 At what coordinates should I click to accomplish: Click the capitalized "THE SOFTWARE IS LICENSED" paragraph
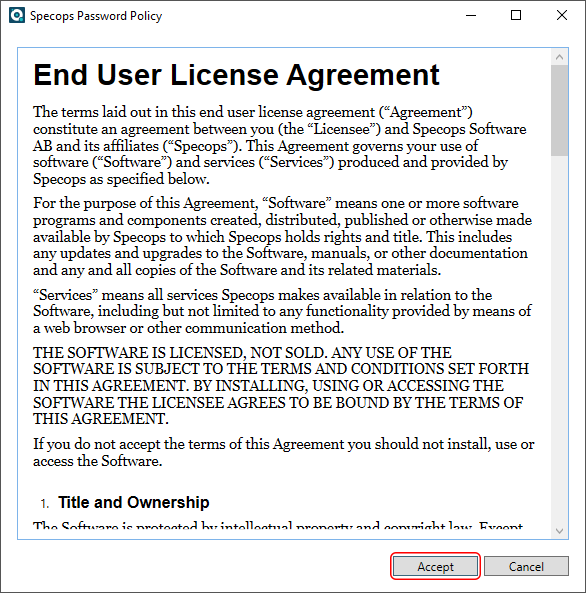point(281,386)
